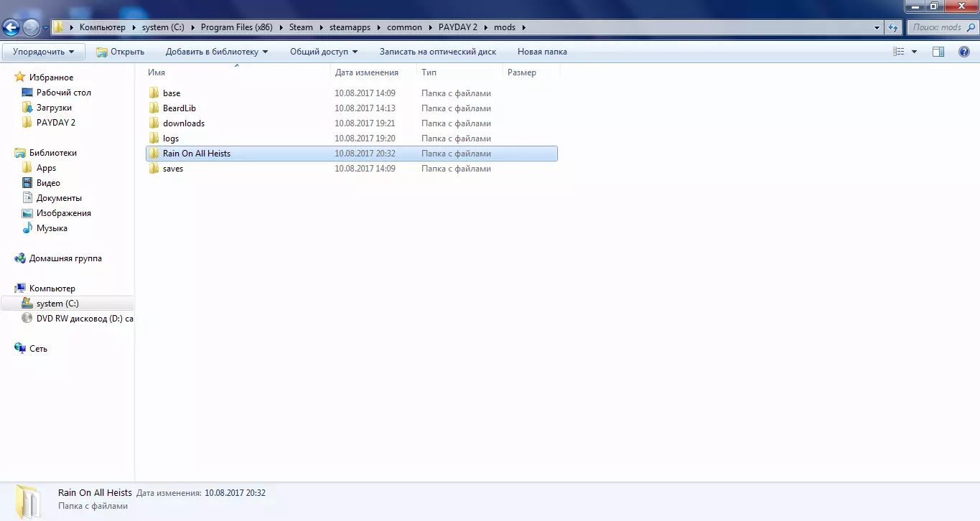
Task: Click system (C:) in the address breadcrumb
Action: coord(163,28)
